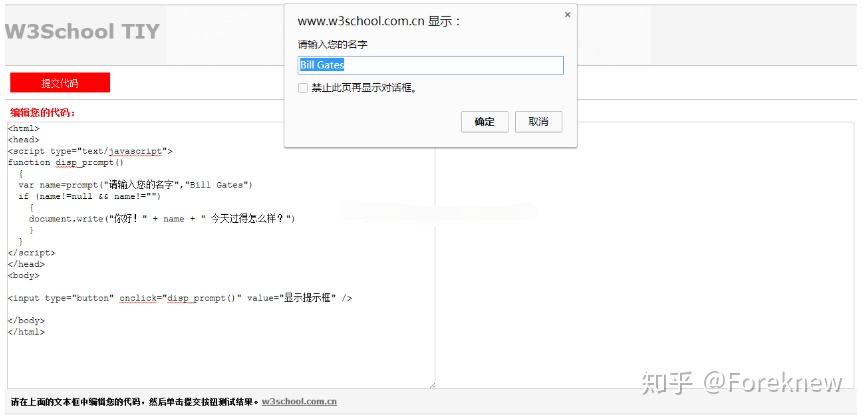The image size is (864, 417).
Task: Click the </script> closing tag line
Action: coord(31,253)
